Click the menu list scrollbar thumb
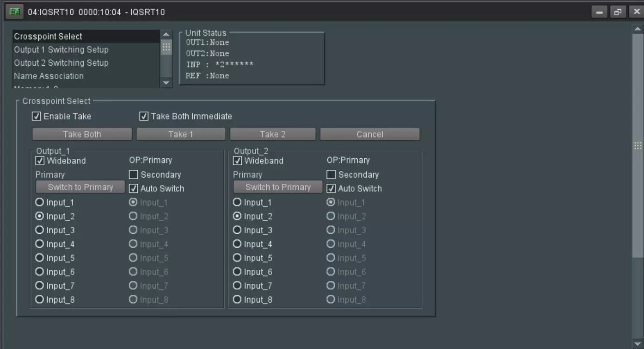Image resolution: width=644 pixels, height=349 pixels. (x=166, y=47)
